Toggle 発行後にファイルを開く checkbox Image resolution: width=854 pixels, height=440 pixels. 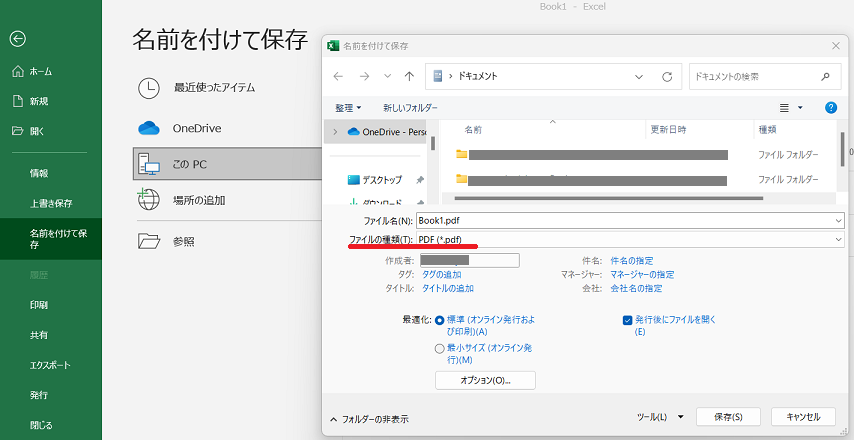(627, 320)
